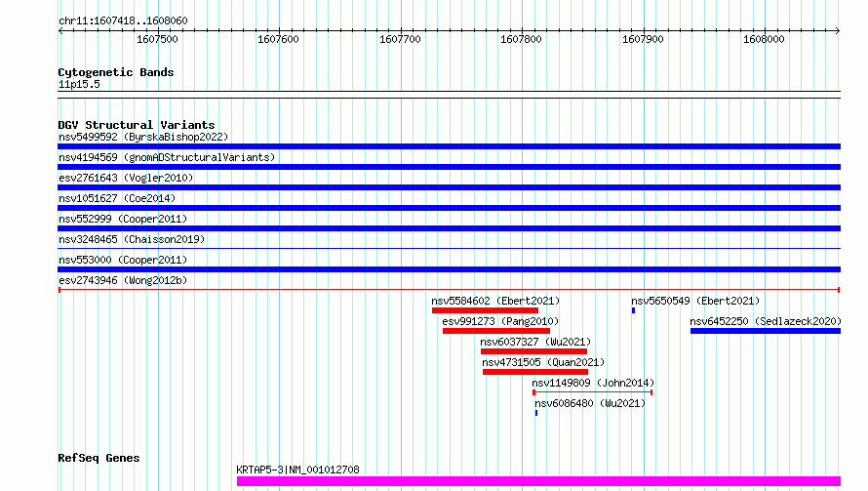This screenshot has width=868, height=491.
Task: Click the 1608000 ruler position
Action: [765, 39]
